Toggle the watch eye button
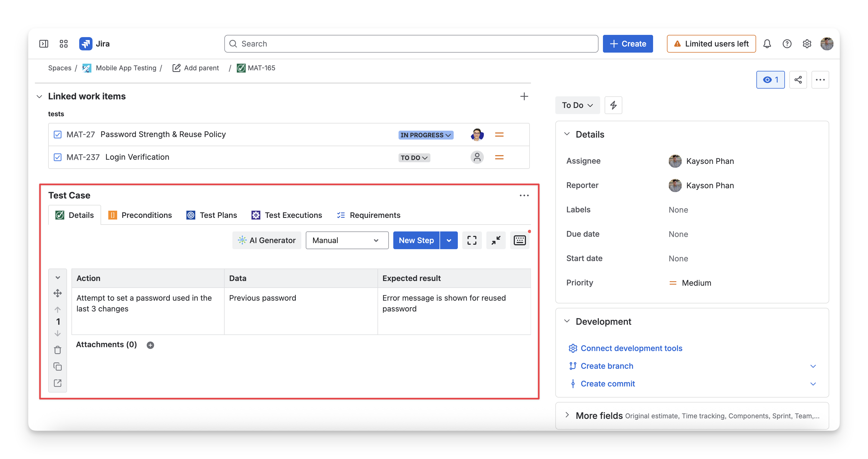Viewport: 868px width, 459px height. click(x=770, y=80)
